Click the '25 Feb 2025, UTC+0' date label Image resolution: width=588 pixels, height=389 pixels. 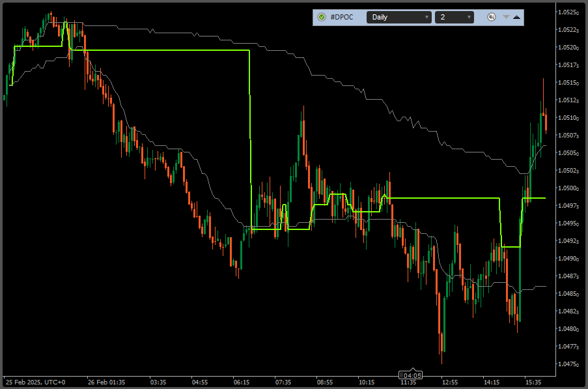[36, 382]
